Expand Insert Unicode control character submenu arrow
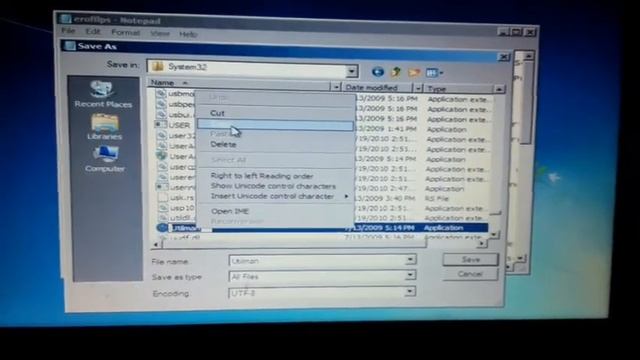This screenshot has width=640, height=360. 347,196
